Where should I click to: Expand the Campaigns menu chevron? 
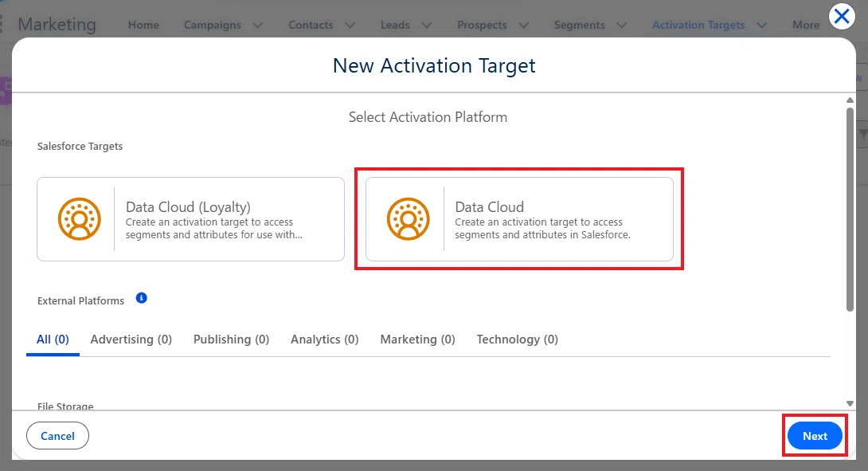pos(257,25)
